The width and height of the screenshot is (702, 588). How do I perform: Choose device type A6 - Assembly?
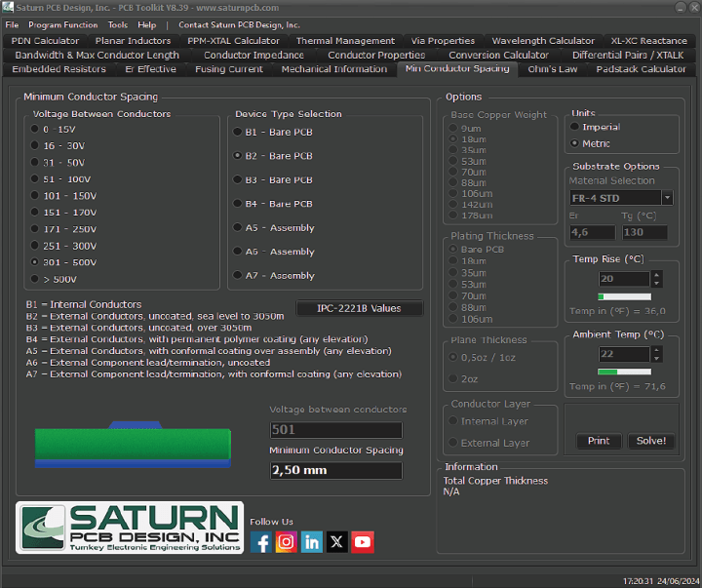274,252
